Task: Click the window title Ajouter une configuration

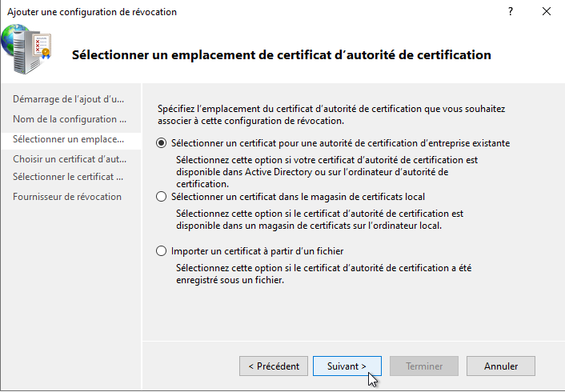Action: tap(91, 12)
